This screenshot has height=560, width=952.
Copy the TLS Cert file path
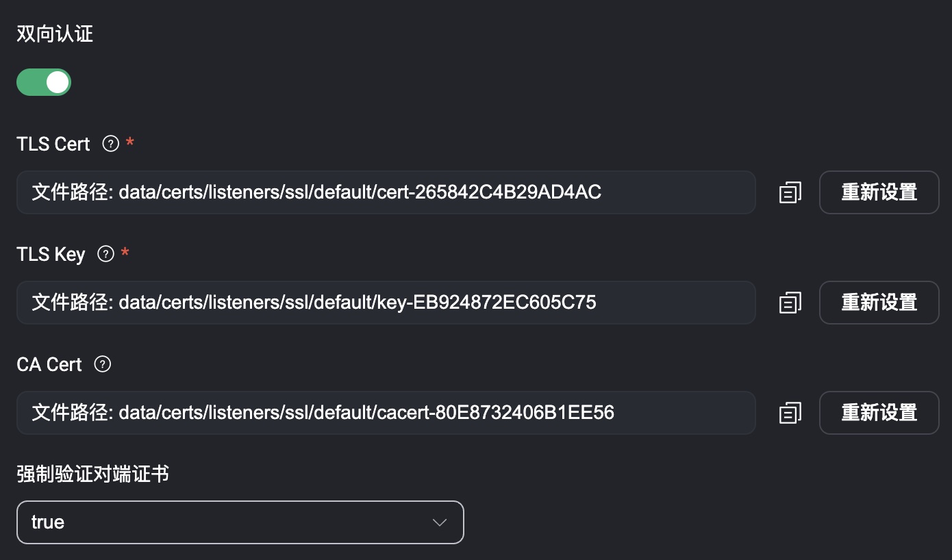790,192
